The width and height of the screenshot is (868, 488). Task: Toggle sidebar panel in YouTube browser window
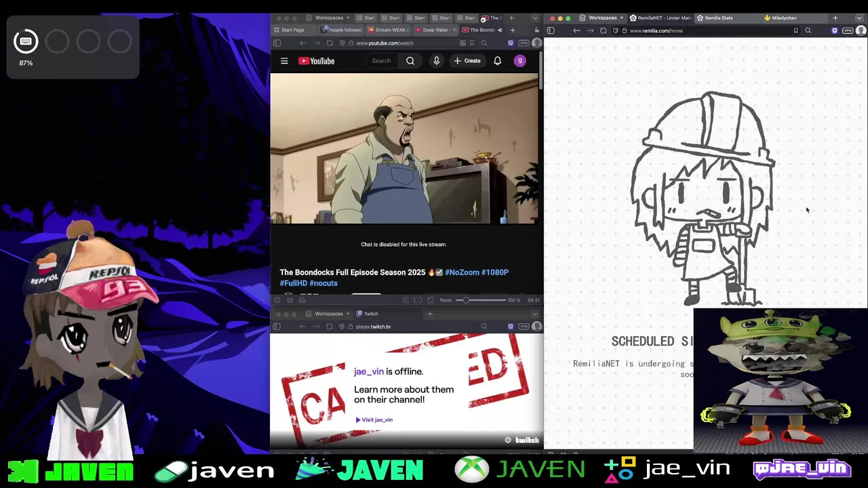pyautogui.click(x=277, y=43)
